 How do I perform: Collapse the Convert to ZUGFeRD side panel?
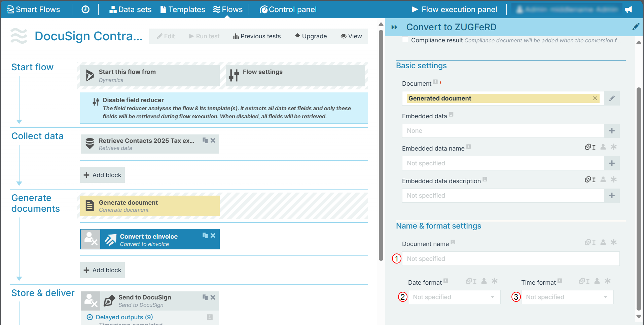pyautogui.click(x=394, y=27)
